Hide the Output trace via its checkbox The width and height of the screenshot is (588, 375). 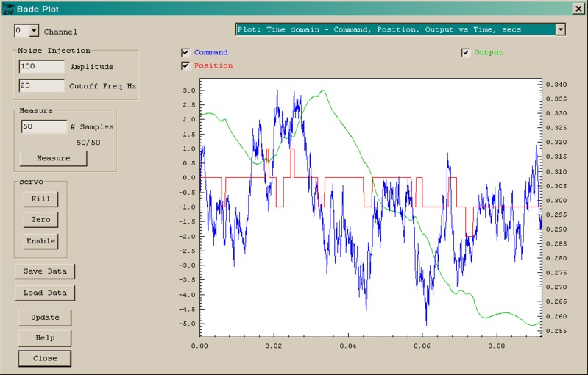466,53
